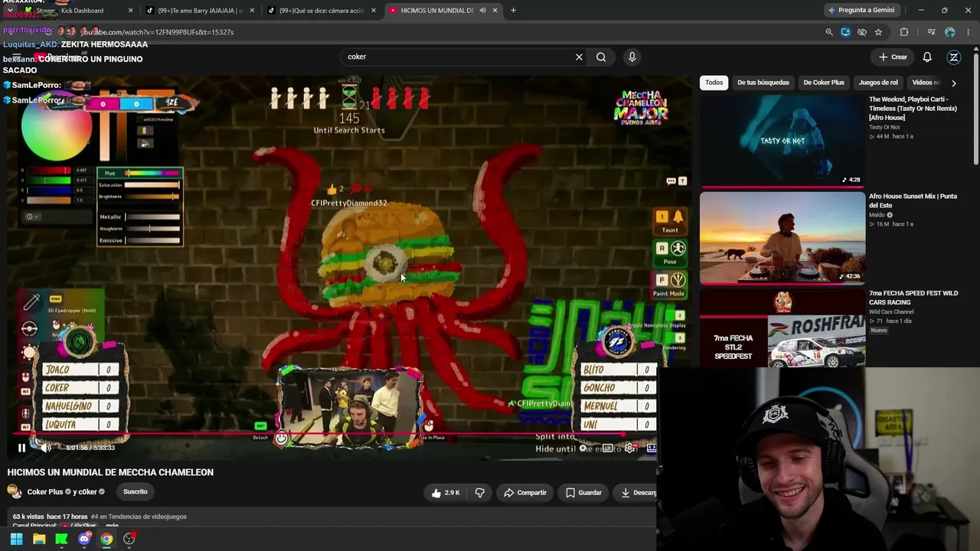
Task: Open Discord from the taskbar
Action: pyautogui.click(x=84, y=539)
